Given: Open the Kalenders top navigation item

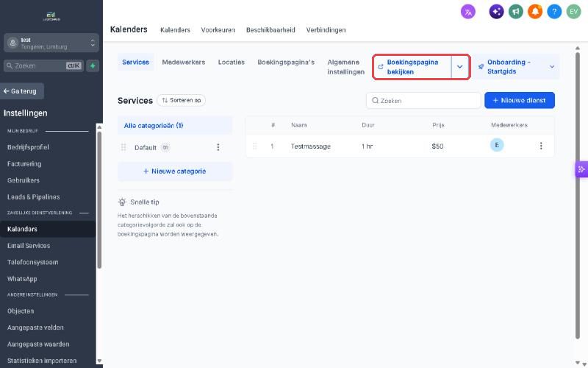Looking at the screenshot, I should click(175, 30).
